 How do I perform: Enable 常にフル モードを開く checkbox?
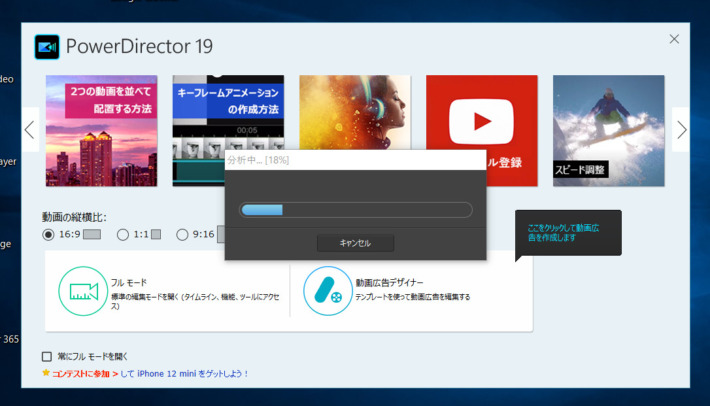[47, 356]
